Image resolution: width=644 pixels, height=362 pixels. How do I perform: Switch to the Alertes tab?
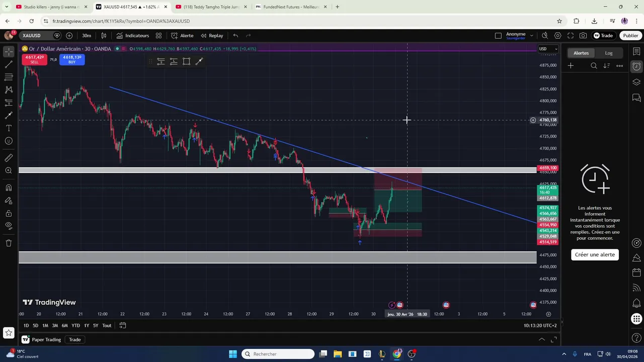(x=581, y=53)
